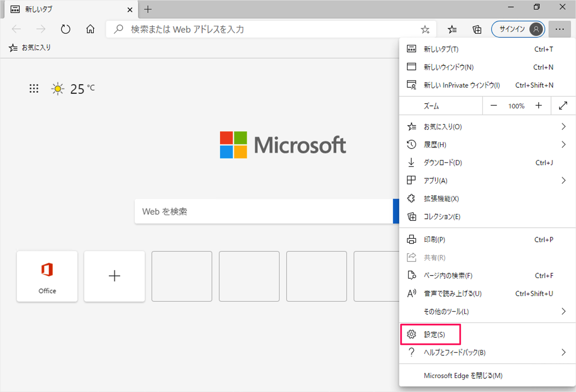
Task: Open ダウンロード(D) menu item
Action: (487, 163)
